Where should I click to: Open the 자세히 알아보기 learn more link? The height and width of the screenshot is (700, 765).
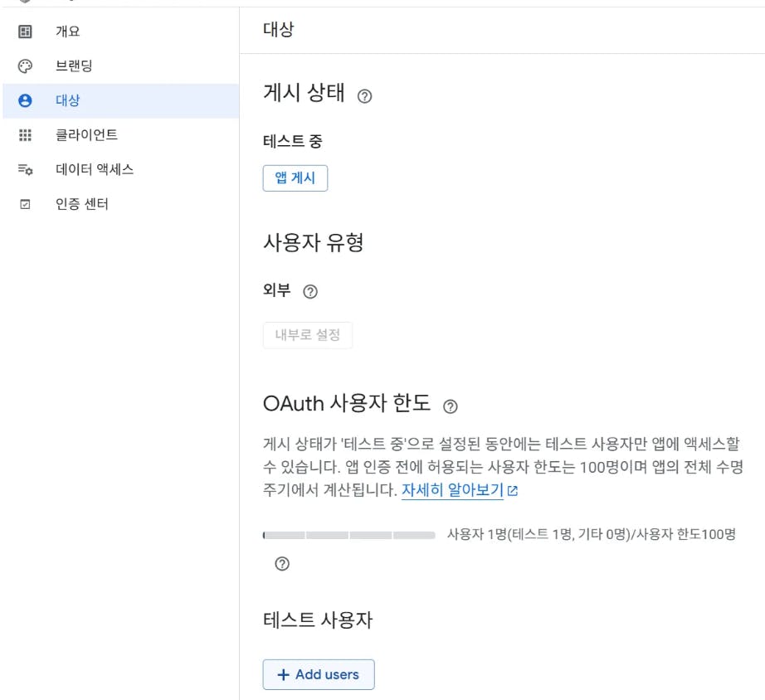pos(452,490)
